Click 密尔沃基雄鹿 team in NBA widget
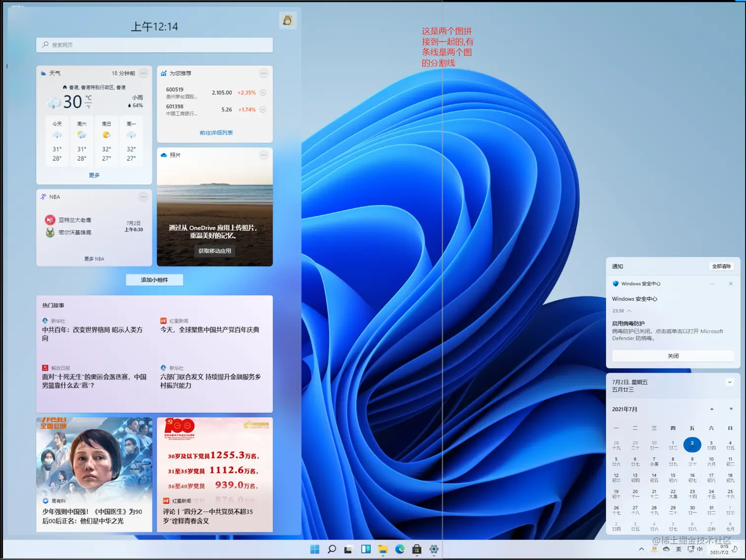Image resolution: width=746 pixels, height=560 pixels. pos(68,232)
